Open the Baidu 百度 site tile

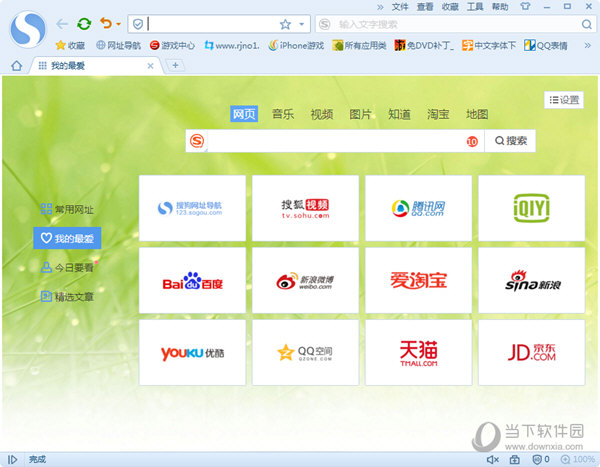pos(192,283)
